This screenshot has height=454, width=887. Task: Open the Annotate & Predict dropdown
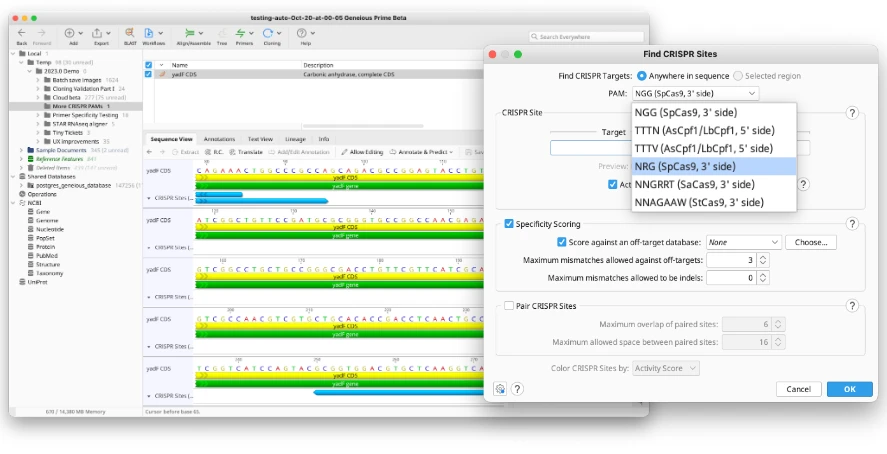[x=421, y=152]
